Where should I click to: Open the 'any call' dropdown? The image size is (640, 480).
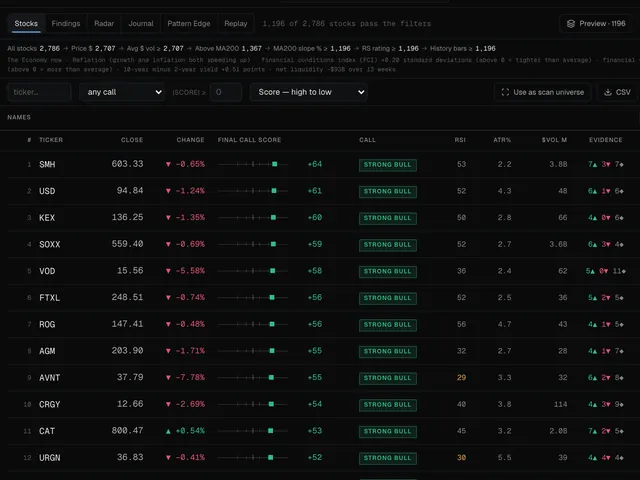pyautogui.click(x=122, y=92)
